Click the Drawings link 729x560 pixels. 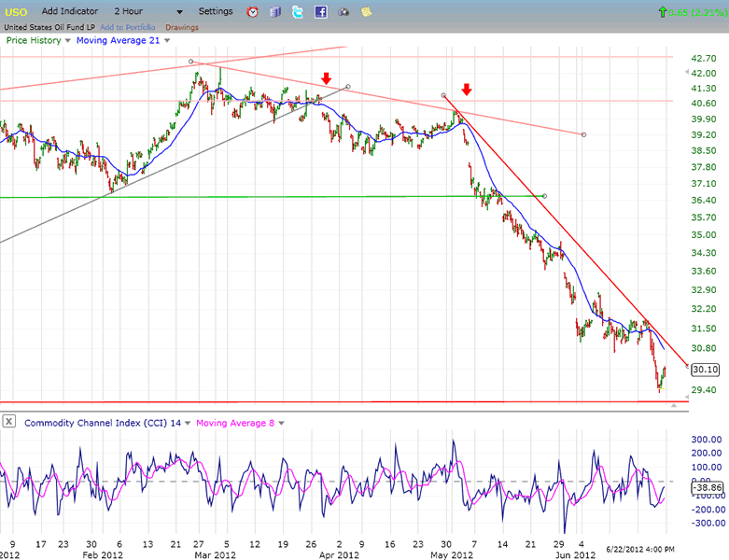click(x=182, y=27)
